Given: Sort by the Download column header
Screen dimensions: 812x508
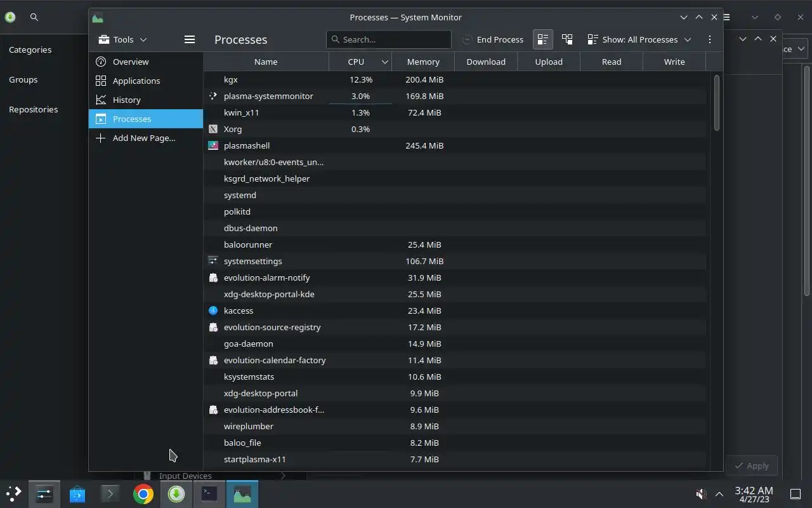Looking at the screenshot, I should (486, 62).
